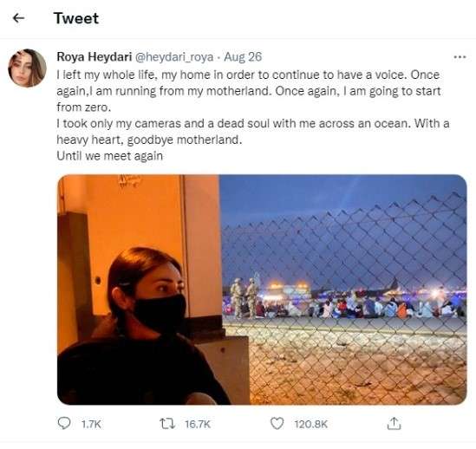
Task: Like the tweet with heart icon
Action: click(277, 423)
